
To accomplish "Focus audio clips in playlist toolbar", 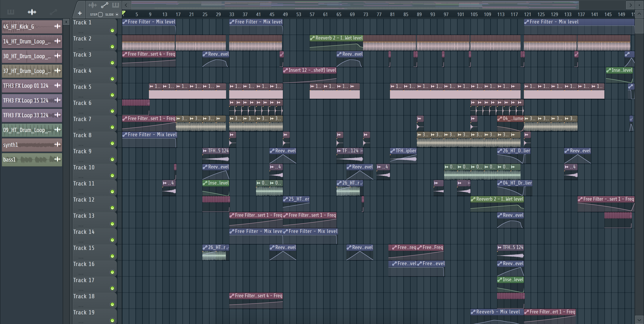I will [x=93, y=5].
